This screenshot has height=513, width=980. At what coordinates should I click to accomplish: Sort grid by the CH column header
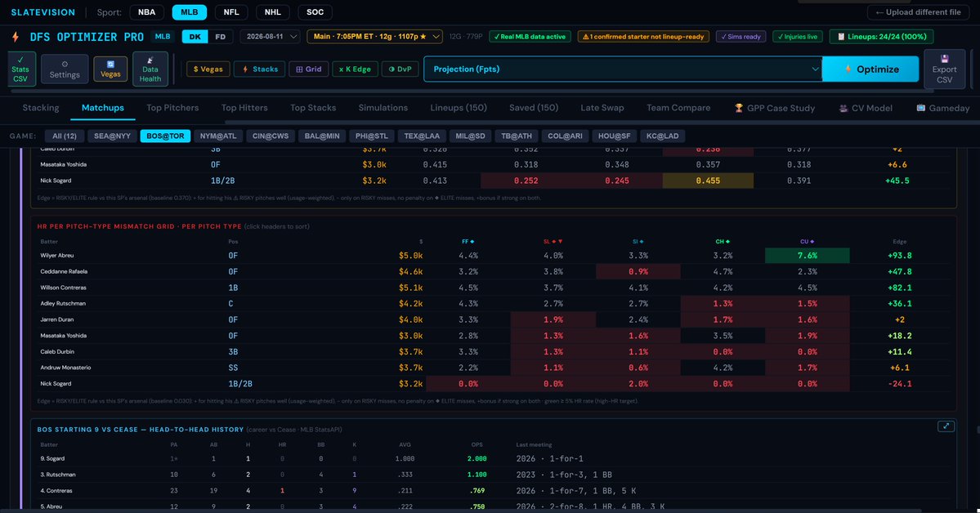coord(723,241)
